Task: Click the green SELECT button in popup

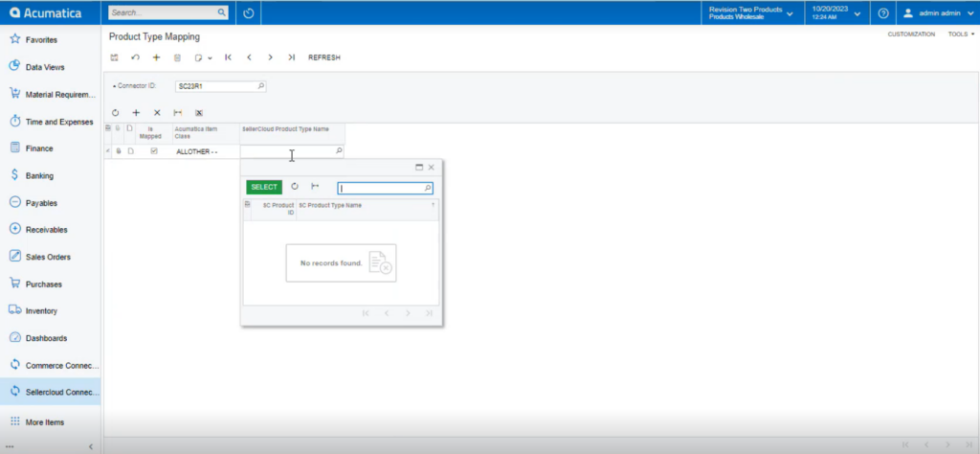Action: coord(264,187)
